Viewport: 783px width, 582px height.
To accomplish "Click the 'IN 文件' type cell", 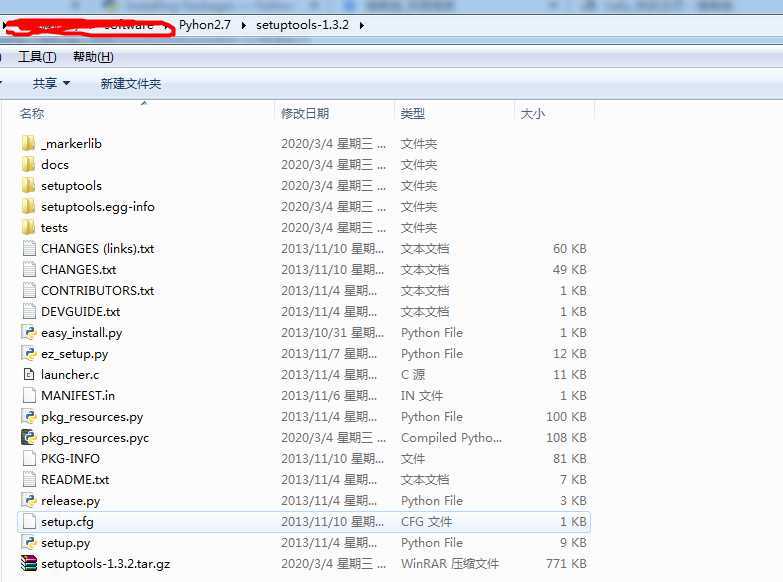I will [x=422, y=396].
